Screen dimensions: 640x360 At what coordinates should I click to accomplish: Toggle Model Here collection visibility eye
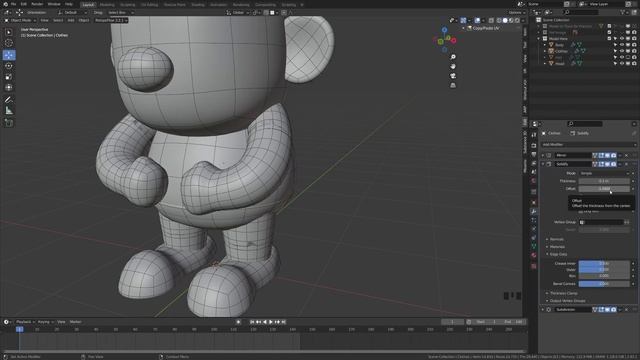tap(622, 39)
